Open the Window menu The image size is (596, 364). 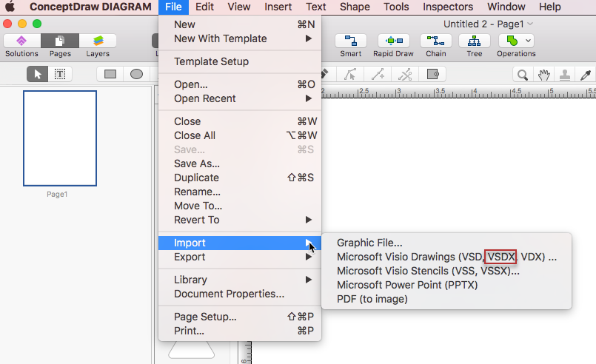[506, 7]
